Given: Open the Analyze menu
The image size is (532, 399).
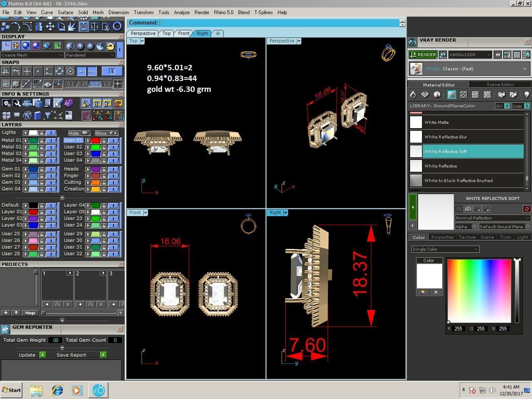Looking at the screenshot, I should click(182, 12).
